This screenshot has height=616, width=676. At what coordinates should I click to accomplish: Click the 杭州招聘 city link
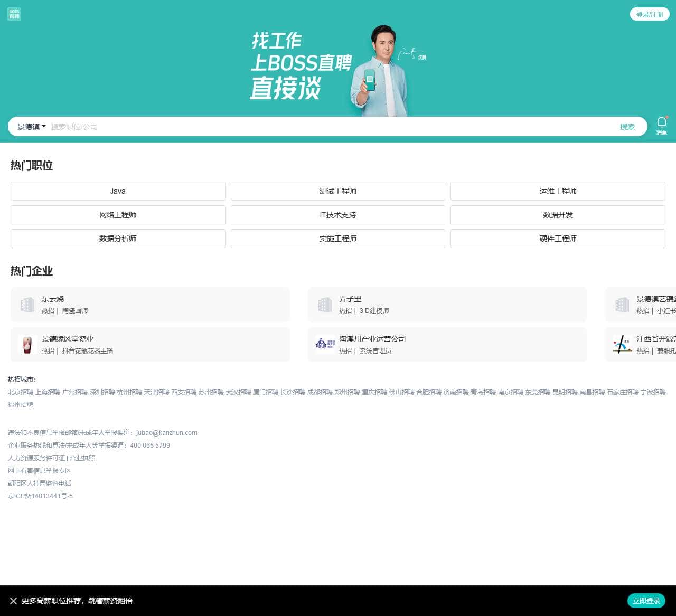coord(129,392)
